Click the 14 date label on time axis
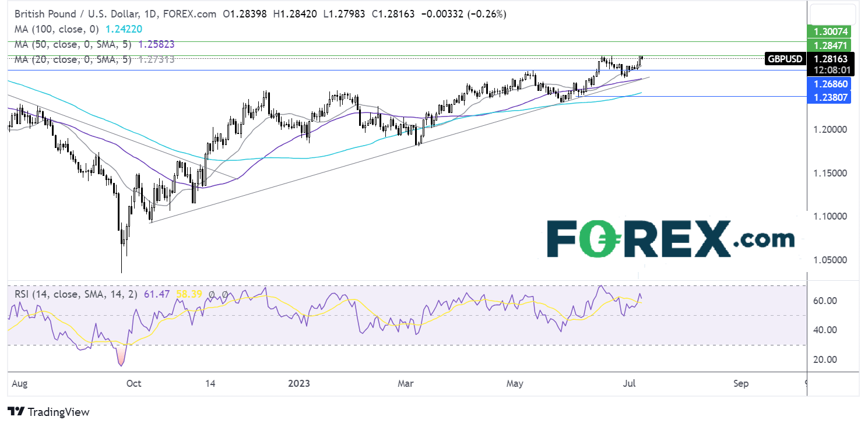 tap(210, 384)
